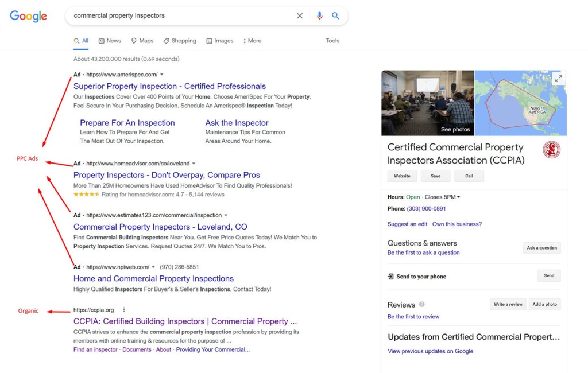The image size is (588, 373).
Task: Expand dropdown arrow next to estimates123.com ad URL
Action: pyautogui.click(x=226, y=215)
